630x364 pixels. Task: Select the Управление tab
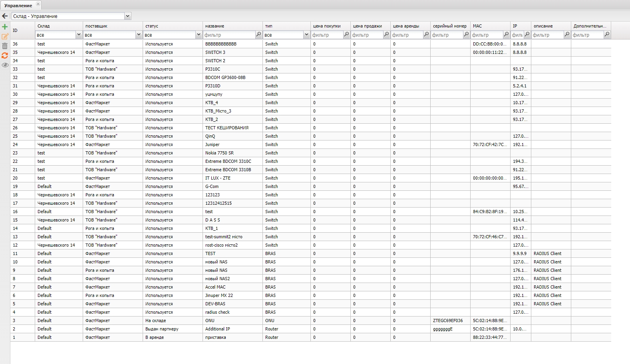[18, 6]
